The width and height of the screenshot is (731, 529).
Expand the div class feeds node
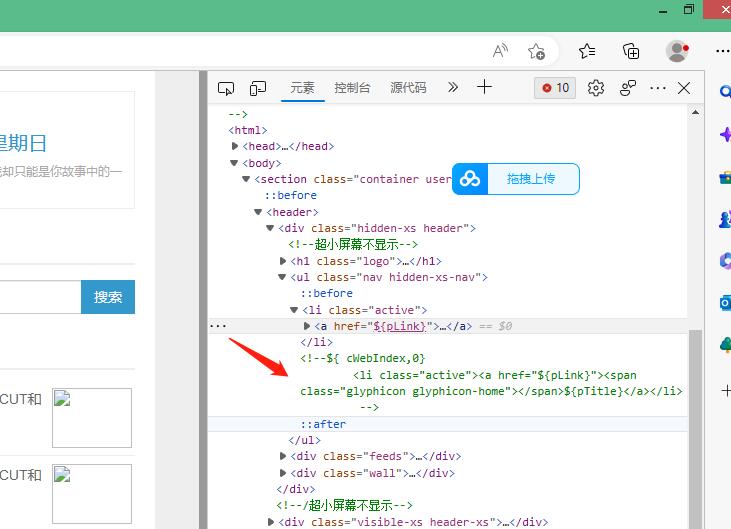[283, 456]
